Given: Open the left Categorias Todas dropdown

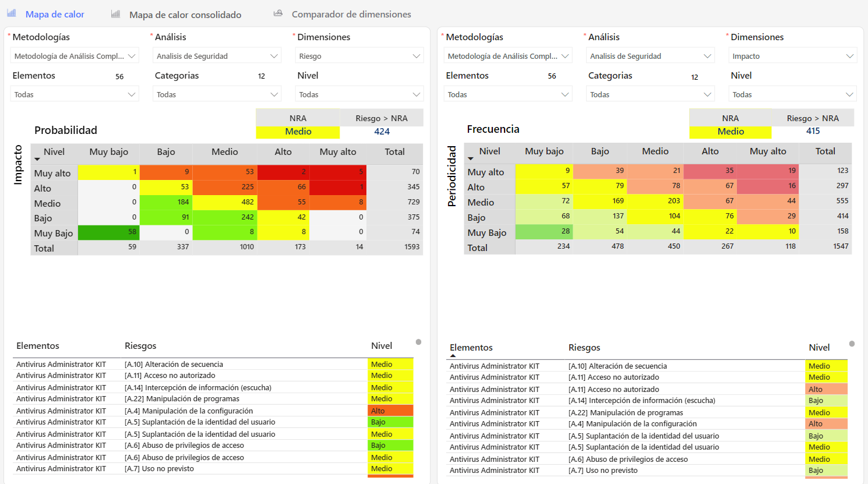Looking at the screenshot, I should (x=217, y=94).
